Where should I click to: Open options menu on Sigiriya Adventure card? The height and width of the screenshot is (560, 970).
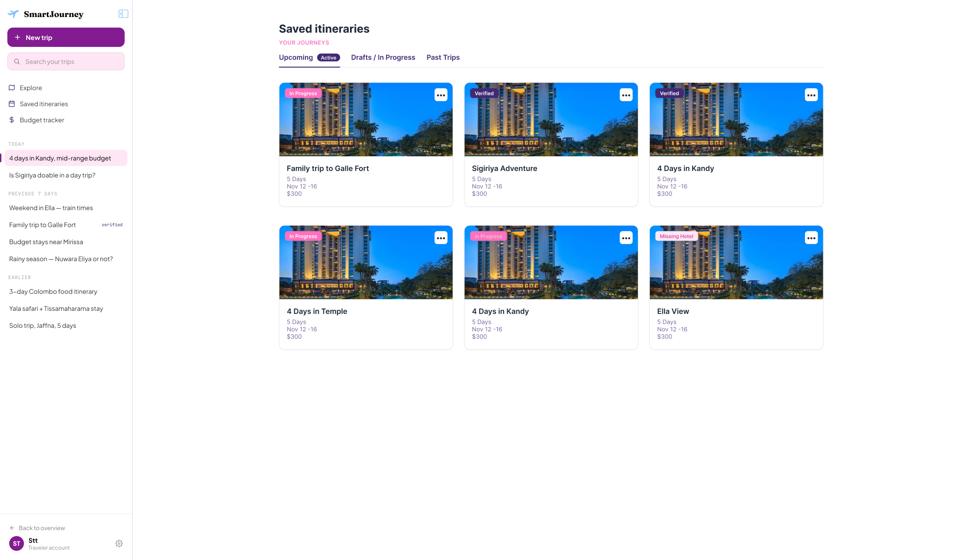626,95
